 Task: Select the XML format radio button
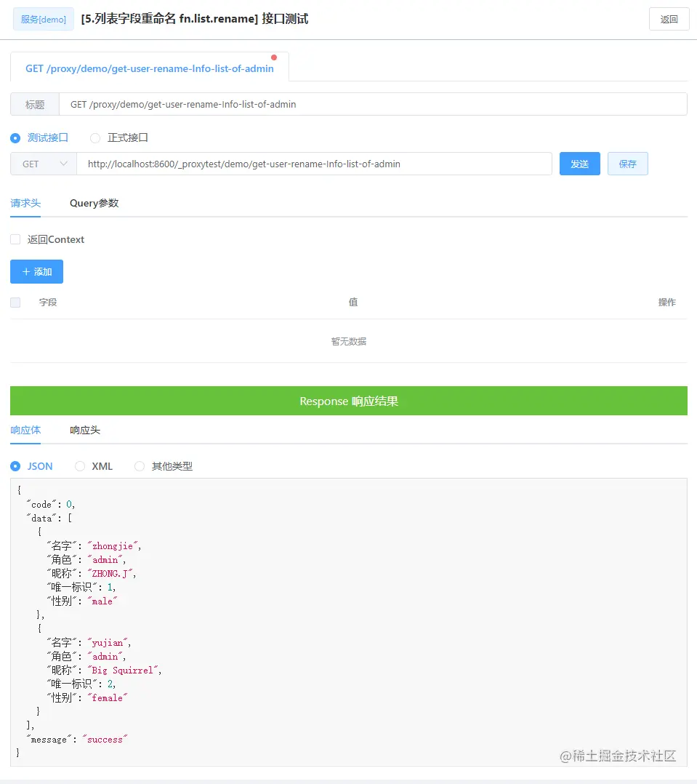tap(80, 466)
